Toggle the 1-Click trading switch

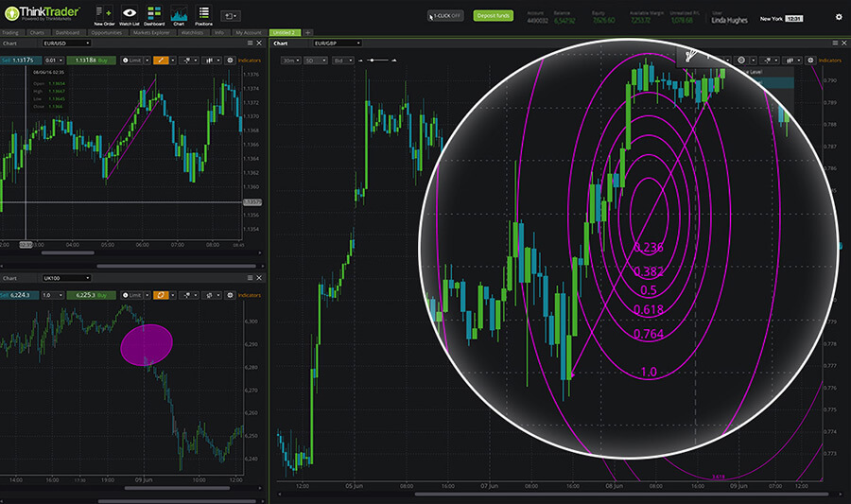click(443, 16)
